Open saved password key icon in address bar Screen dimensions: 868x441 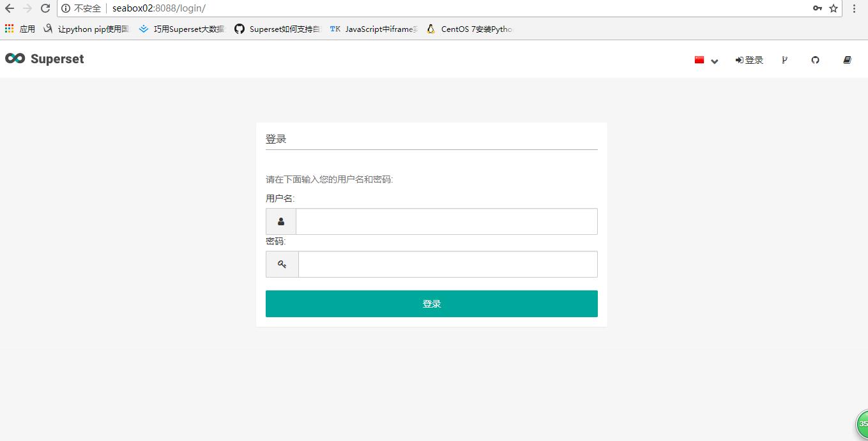817,8
